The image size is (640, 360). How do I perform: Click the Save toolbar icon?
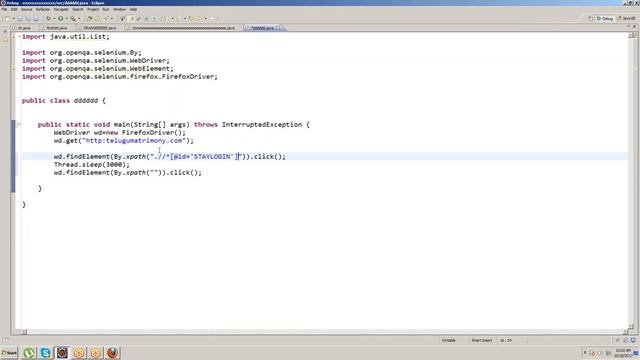(20, 18)
